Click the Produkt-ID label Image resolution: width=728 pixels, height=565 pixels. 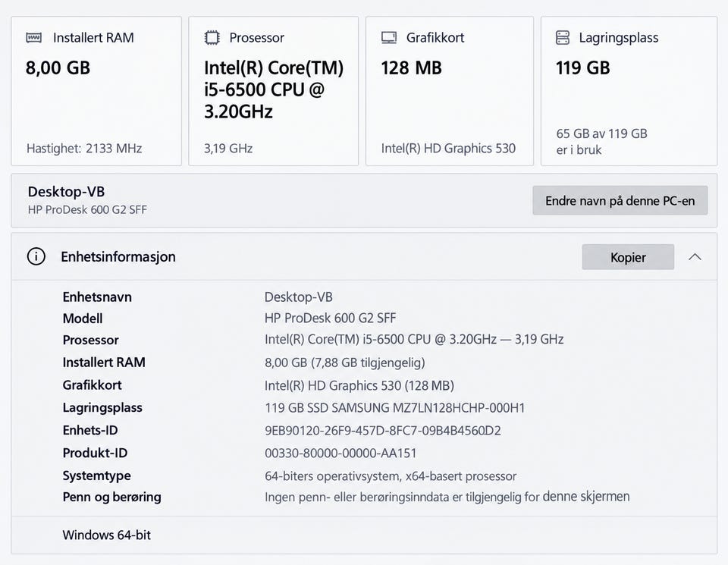pyautogui.click(x=96, y=453)
